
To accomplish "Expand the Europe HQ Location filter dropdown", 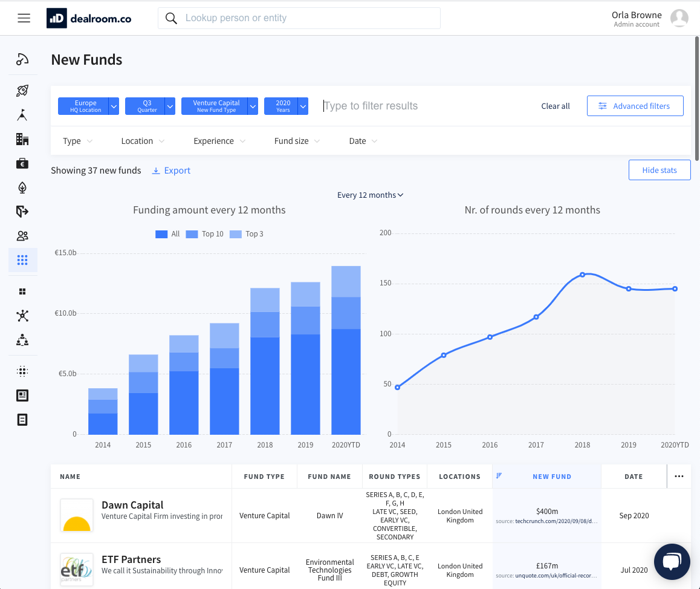I will 114,106.
